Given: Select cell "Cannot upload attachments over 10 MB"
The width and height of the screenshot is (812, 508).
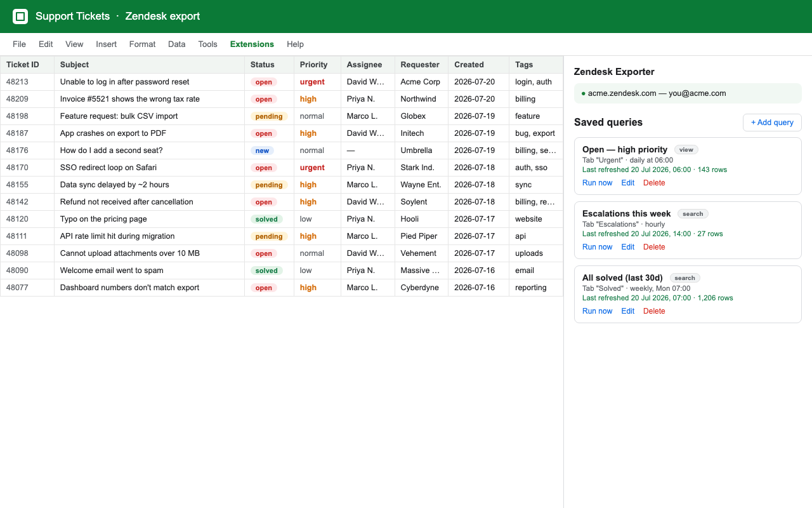Looking at the screenshot, I should pyautogui.click(x=150, y=253).
